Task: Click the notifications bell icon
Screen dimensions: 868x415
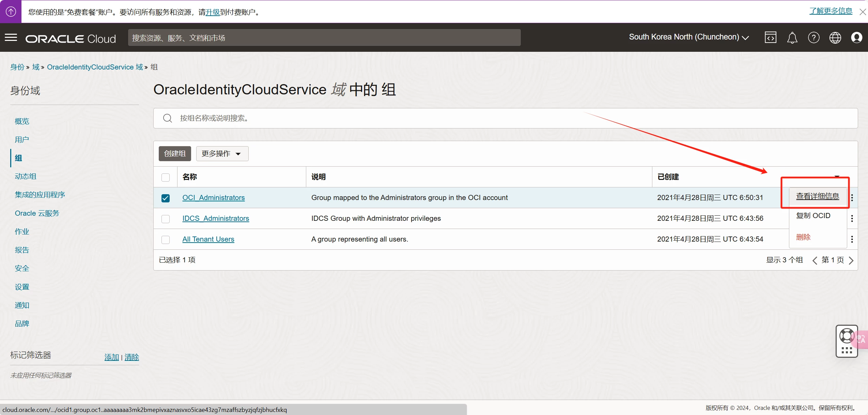Action: pyautogui.click(x=792, y=37)
